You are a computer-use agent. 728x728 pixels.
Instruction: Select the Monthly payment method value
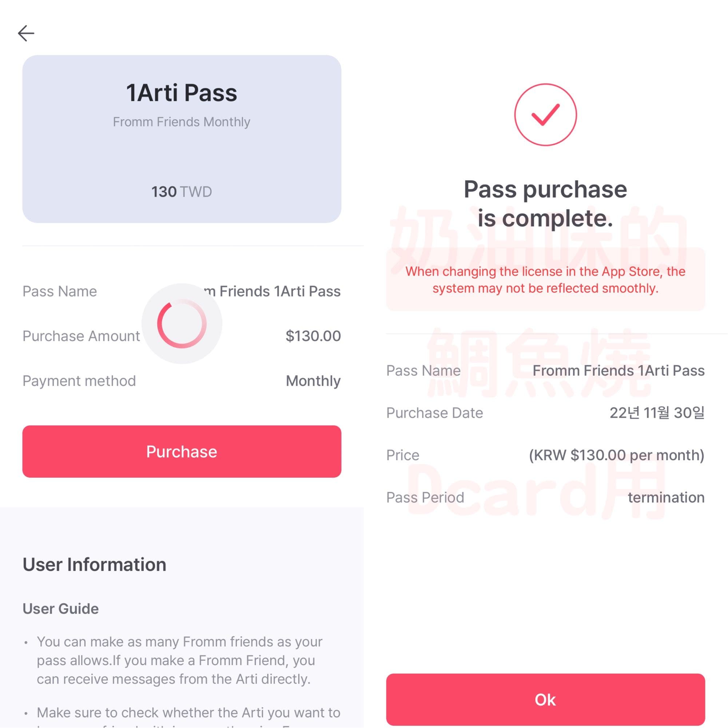[x=313, y=381]
